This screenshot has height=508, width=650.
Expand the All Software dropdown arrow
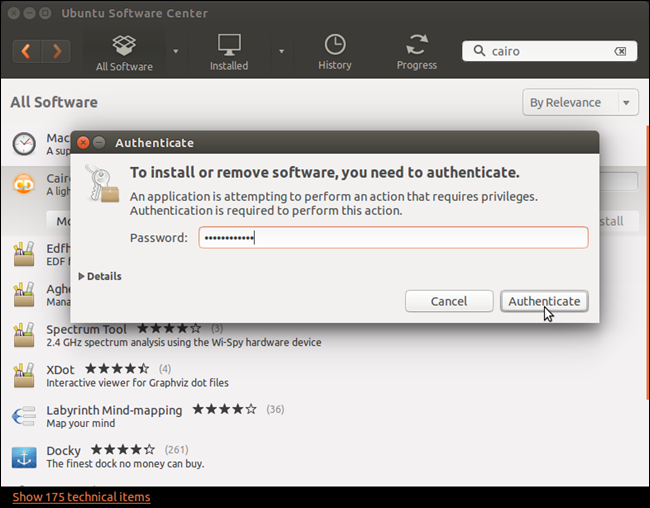click(176, 51)
